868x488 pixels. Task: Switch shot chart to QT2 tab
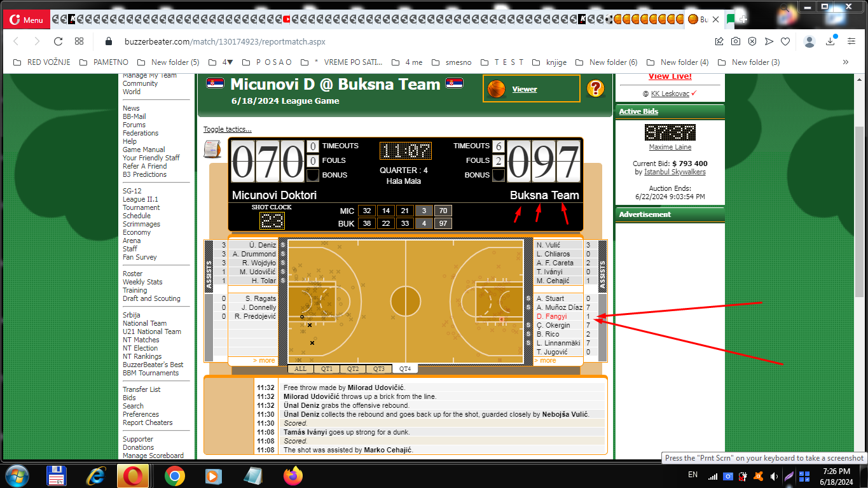(353, 369)
